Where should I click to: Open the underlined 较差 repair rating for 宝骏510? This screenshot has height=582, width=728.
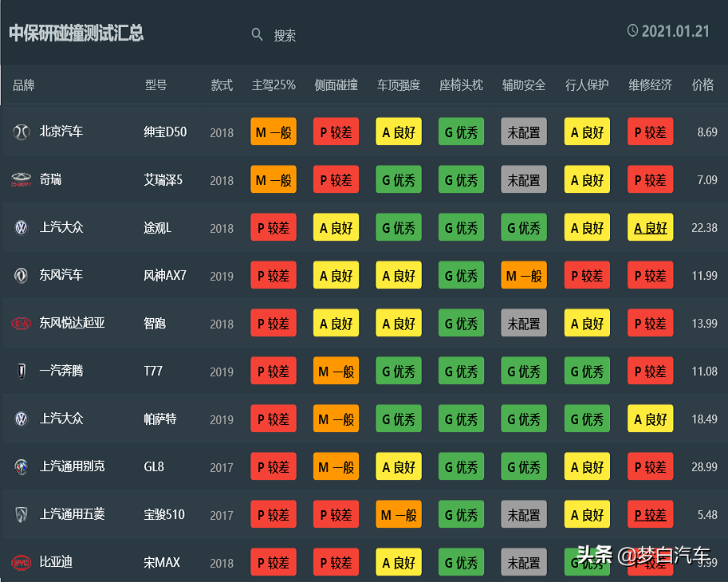tap(651, 515)
